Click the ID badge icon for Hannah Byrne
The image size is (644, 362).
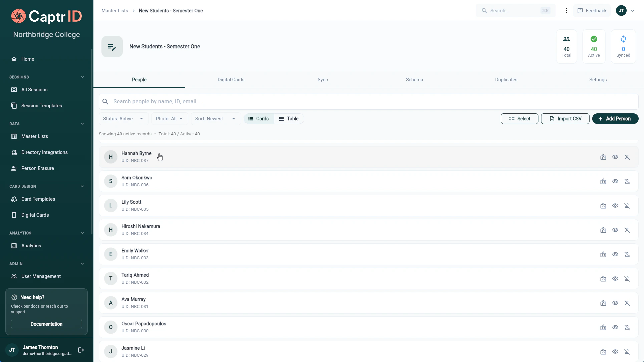[x=603, y=157]
